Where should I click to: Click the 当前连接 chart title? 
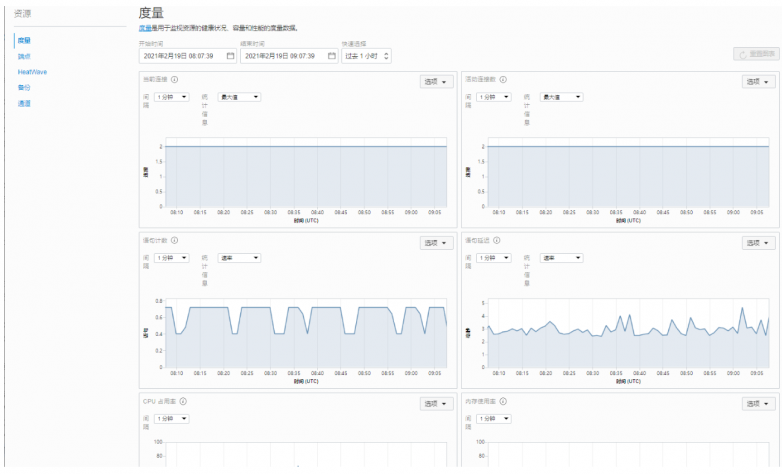(x=155, y=79)
